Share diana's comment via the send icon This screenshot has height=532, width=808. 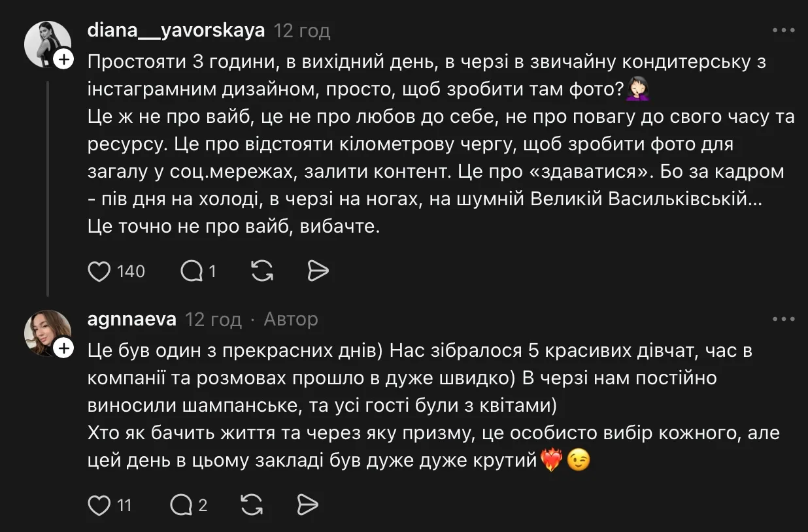point(318,271)
